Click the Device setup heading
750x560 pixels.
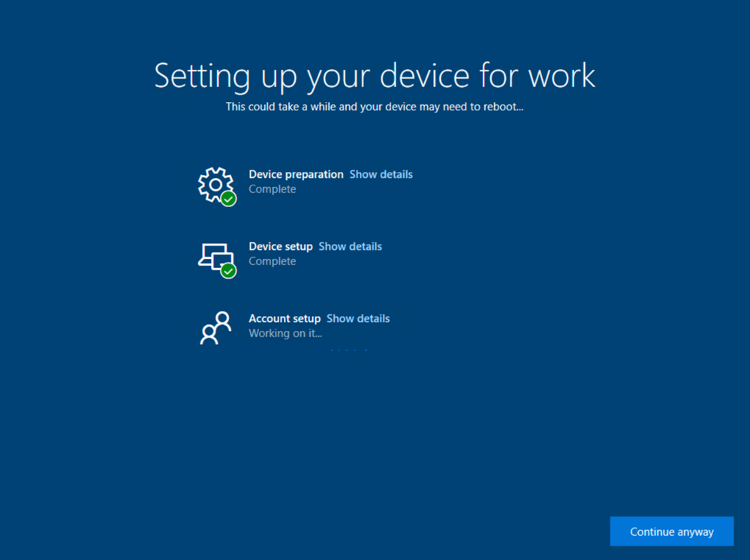tap(281, 247)
